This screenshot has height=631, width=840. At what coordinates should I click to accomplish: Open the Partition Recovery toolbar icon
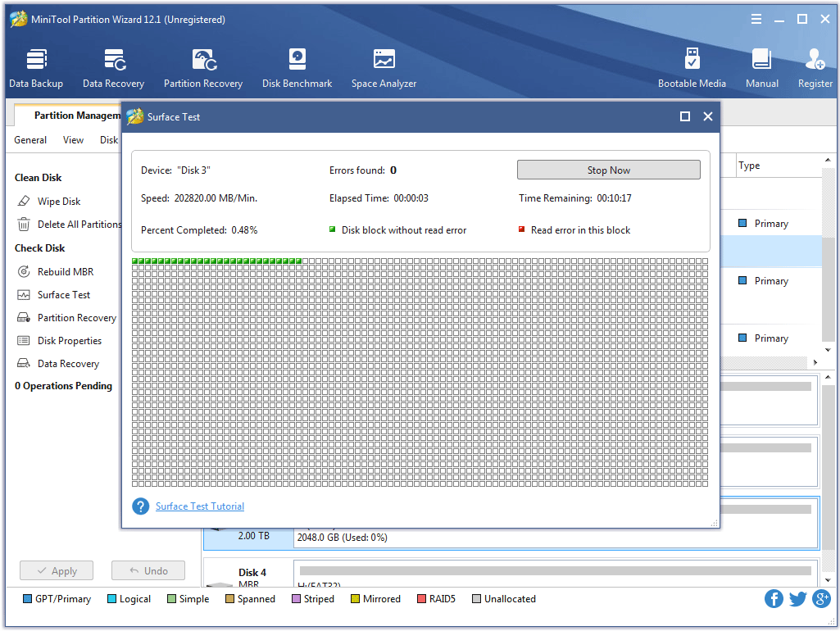pos(203,69)
